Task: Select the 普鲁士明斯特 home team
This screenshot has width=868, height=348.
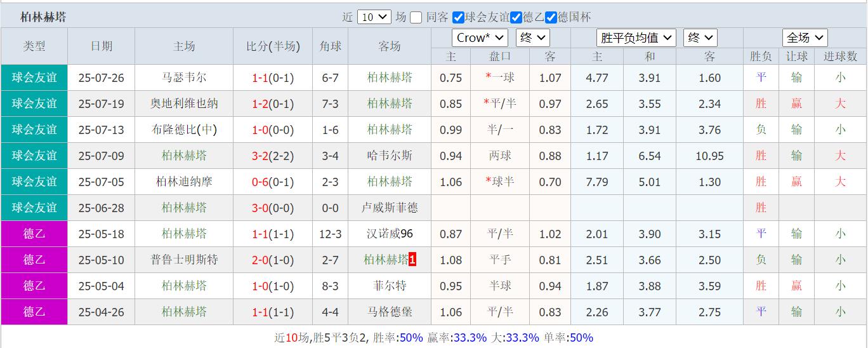Action: tap(184, 260)
